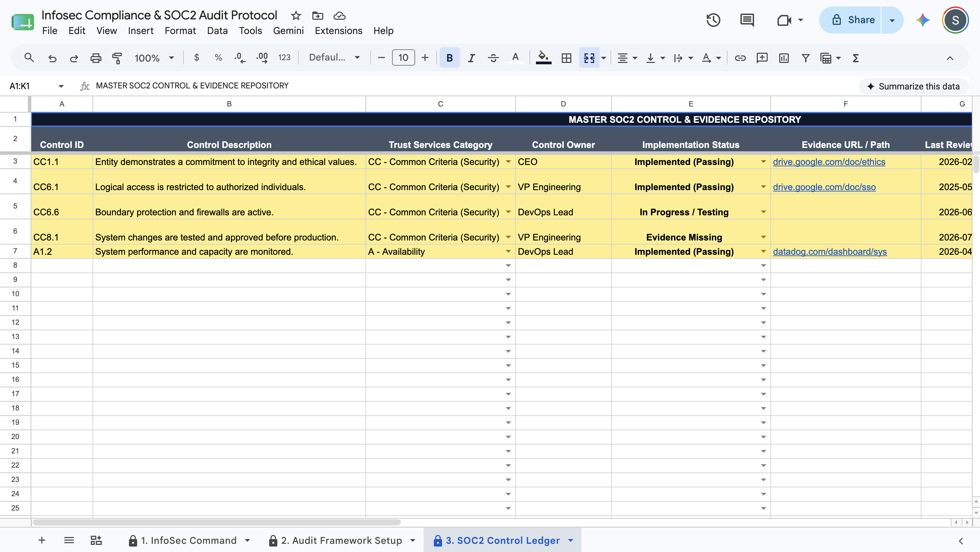Open drive.google.com/doc/ethics link
The height and width of the screenshot is (552, 980).
point(829,162)
